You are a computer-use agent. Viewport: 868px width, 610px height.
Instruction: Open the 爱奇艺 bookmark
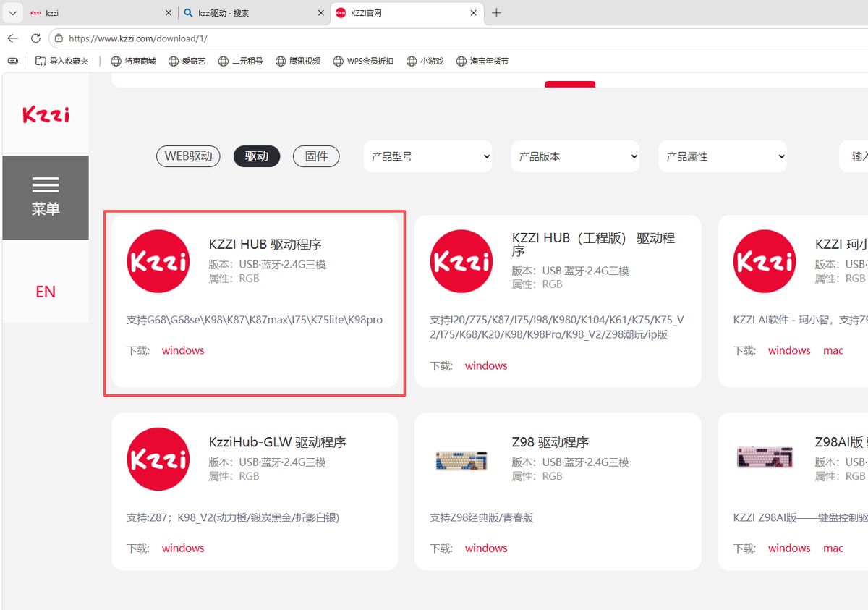(x=187, y=62)
